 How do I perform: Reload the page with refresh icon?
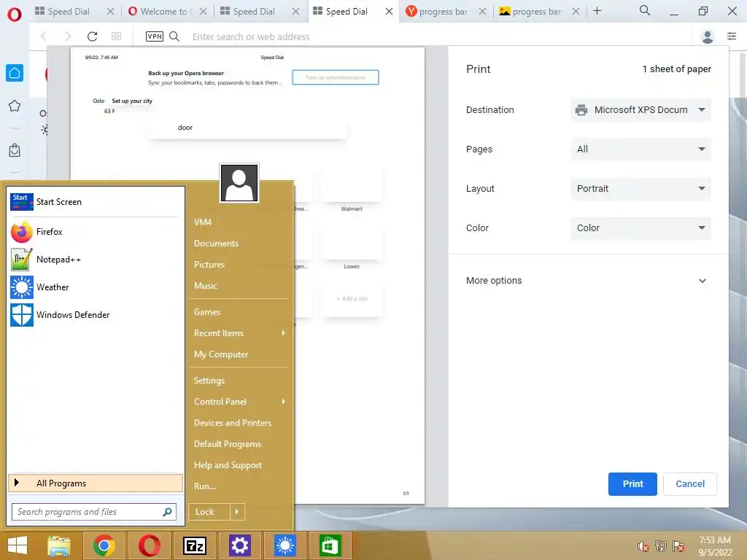[93, 36]
